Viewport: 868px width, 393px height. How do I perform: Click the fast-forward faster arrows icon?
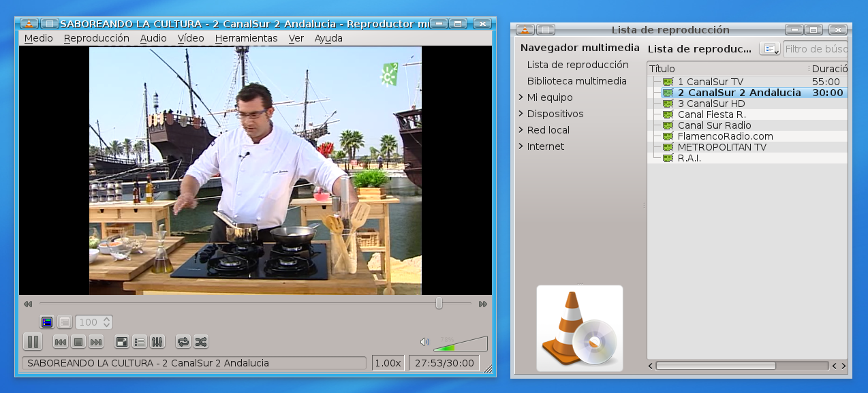483,304
